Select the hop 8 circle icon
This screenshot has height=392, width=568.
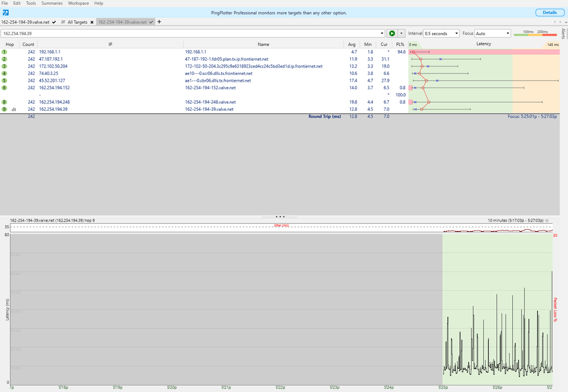click(x=5, y=102)
